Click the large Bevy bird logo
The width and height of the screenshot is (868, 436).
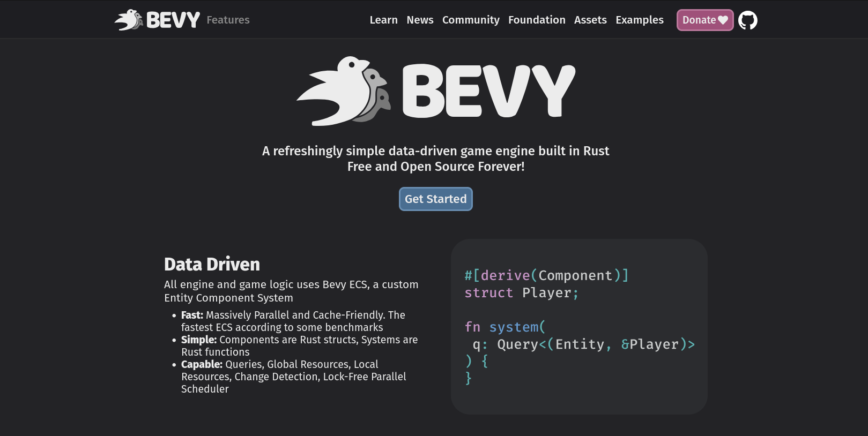click(344, 91)
